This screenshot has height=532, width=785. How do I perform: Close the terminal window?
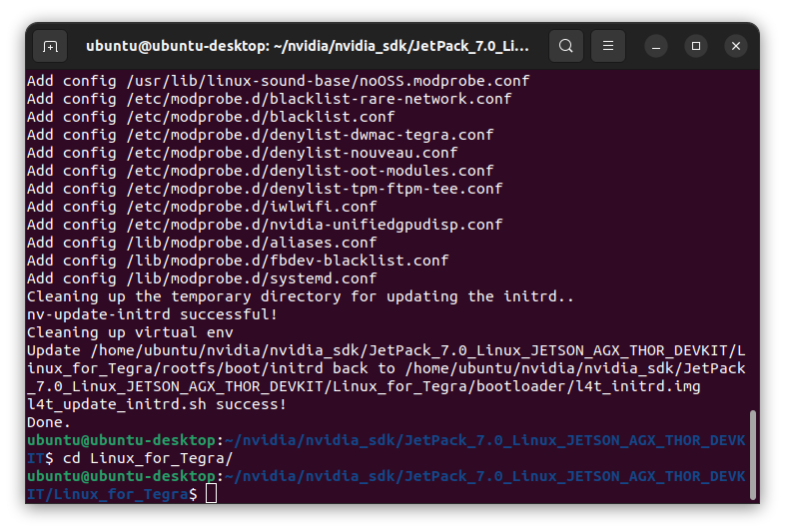click(x=736, y=47)
